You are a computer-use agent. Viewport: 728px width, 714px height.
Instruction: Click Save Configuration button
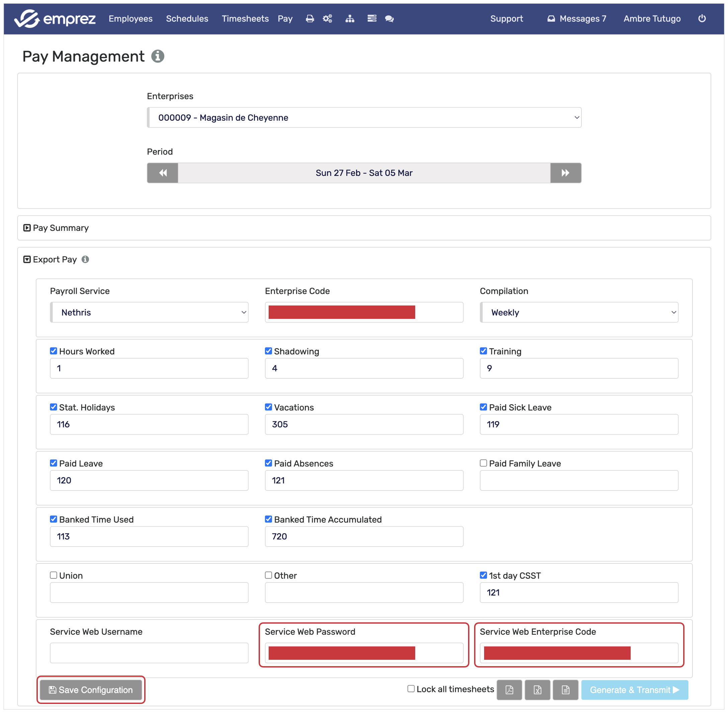tap(91, 690)
